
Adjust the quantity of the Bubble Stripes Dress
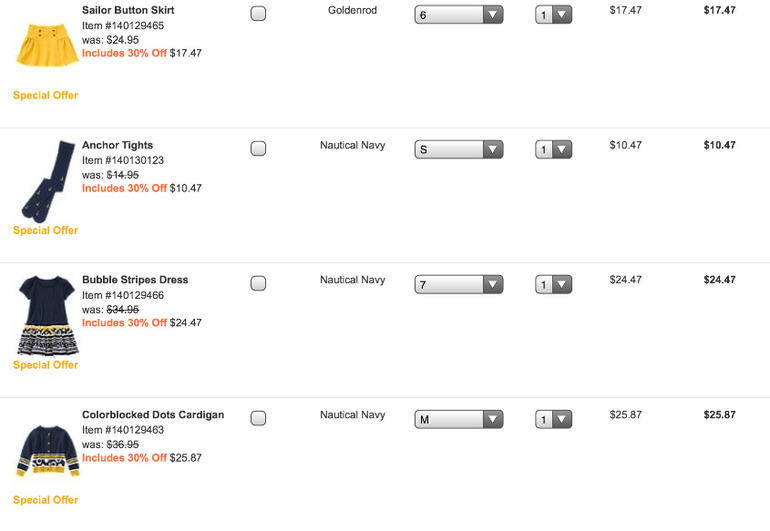(553, 285)
